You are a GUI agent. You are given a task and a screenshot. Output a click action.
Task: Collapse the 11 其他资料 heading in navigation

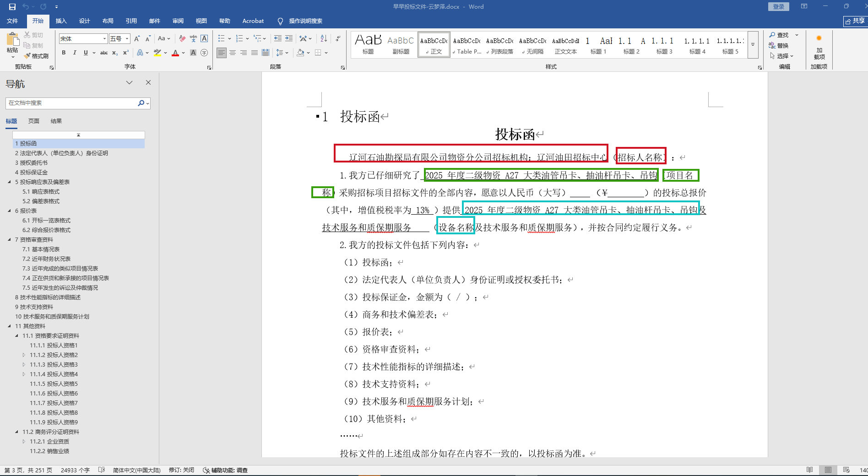[x=10, y=326]
